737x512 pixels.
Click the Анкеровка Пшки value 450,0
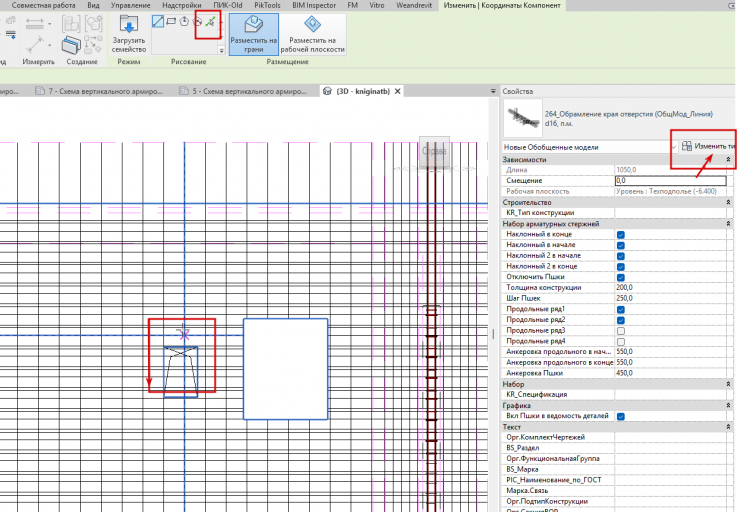coord(671,373)
